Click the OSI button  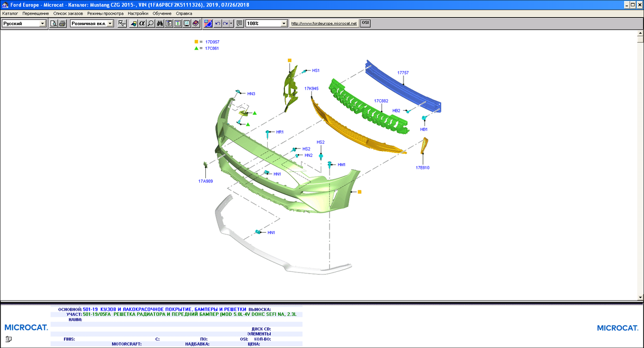[x=365, y=23]
